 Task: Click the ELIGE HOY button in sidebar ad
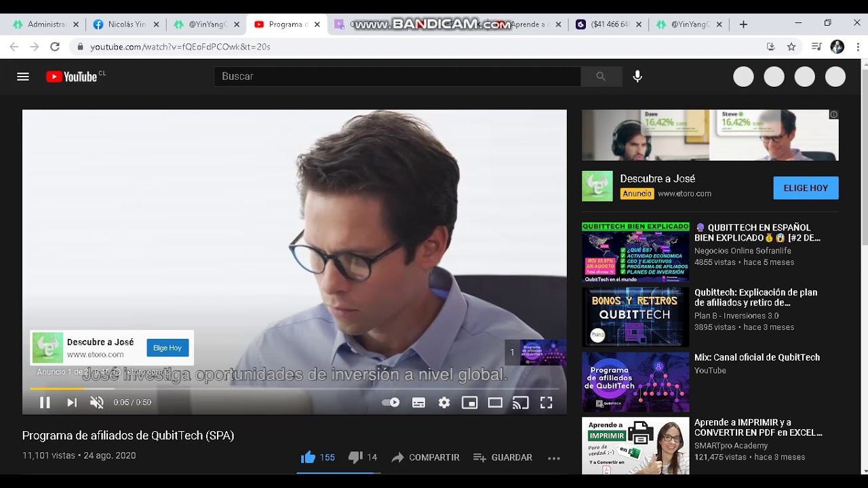click(806, 188)
